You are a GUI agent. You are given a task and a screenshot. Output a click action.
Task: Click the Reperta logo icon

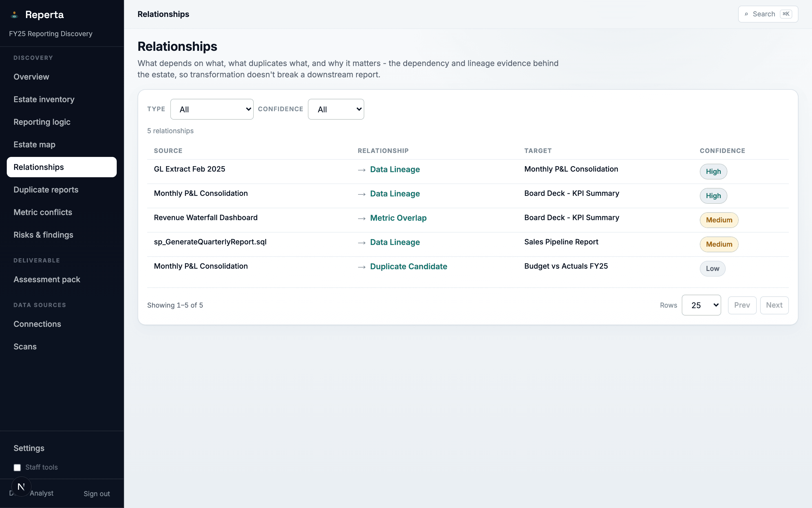(x=14, y=15)
